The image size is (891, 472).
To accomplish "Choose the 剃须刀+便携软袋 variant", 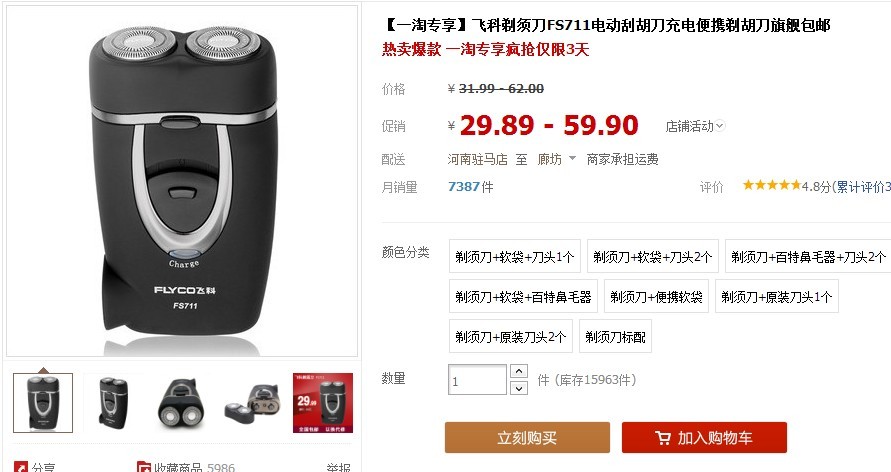I will click(656, 296).
